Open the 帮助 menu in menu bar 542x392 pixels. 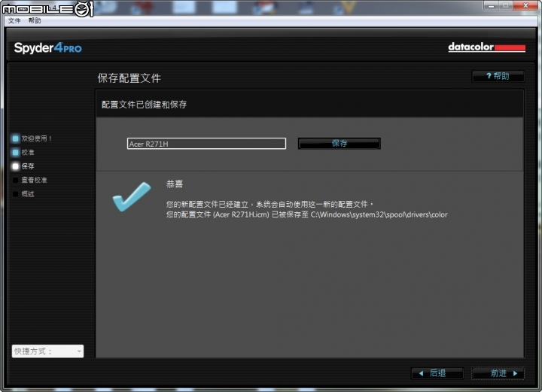(x=35, y=21)
